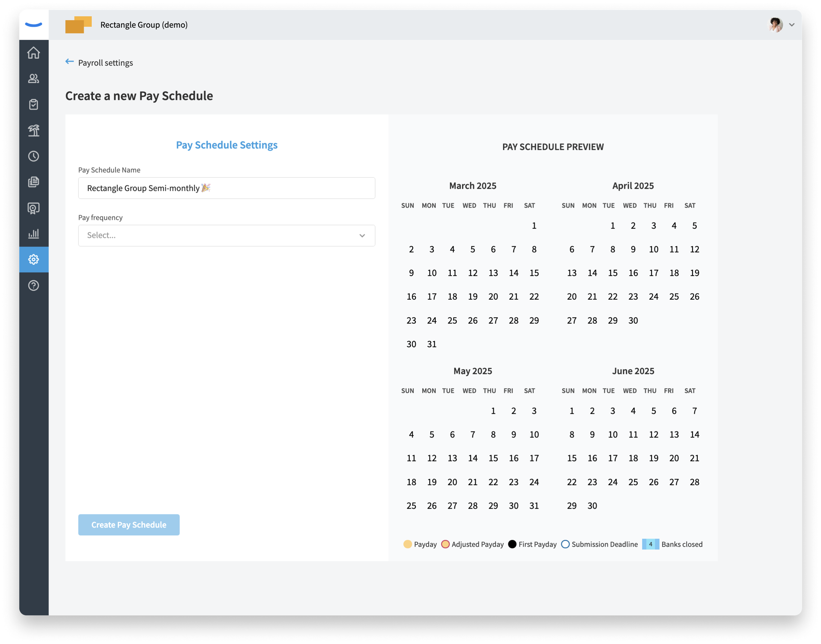The height and width of the screenshot is (644, 821).
Task: Click the April 2025 calendar title
Action: tap(633, 185)
